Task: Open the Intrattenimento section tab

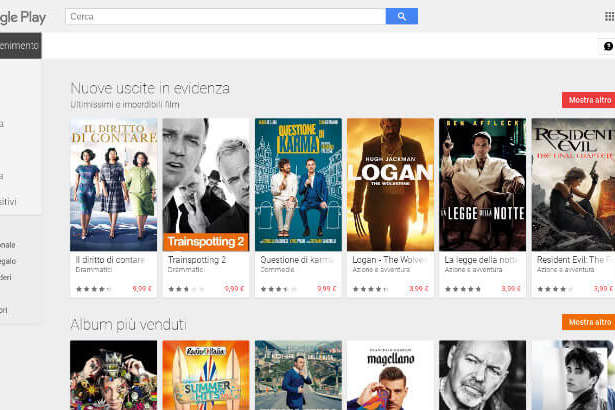Action: (x=20, y=46)
